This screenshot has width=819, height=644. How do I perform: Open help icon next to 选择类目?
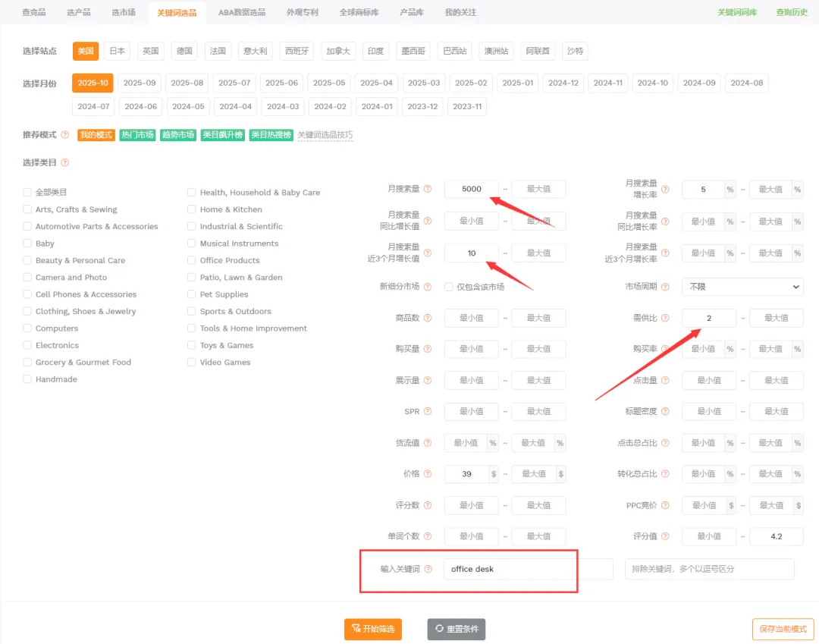pos(64,162)
